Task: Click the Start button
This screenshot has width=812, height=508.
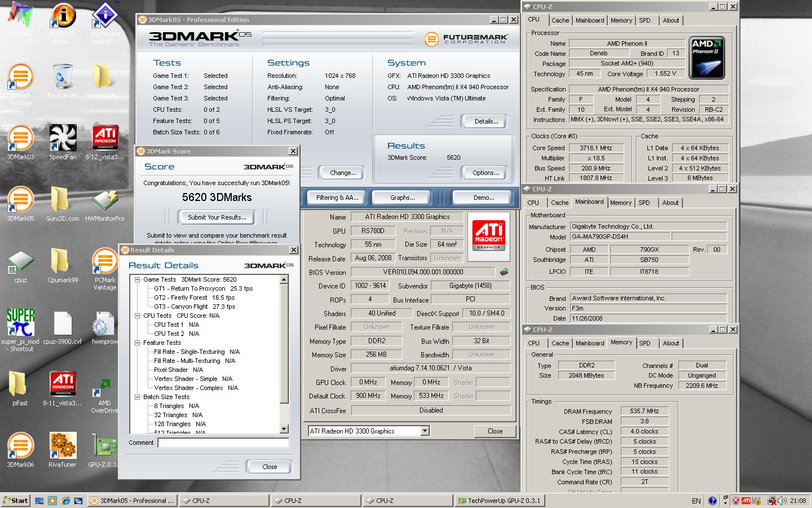Action: (15, 501)
